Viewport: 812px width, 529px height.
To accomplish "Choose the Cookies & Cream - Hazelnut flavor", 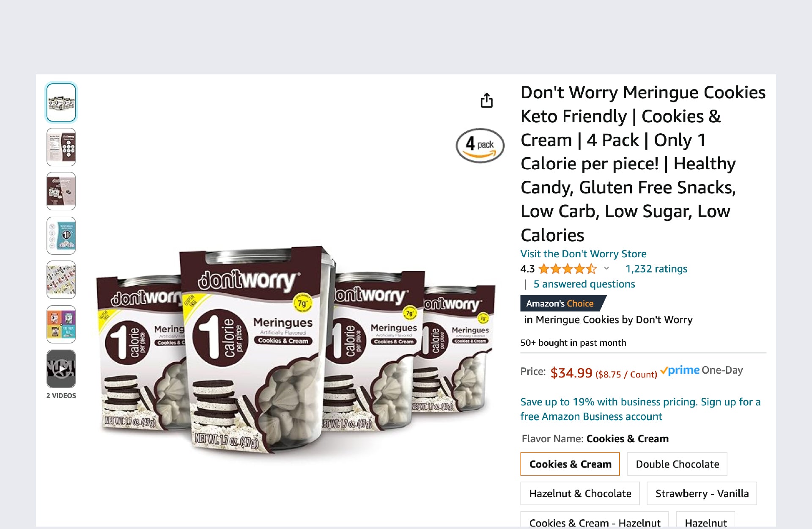I will (x=594, y=521).
